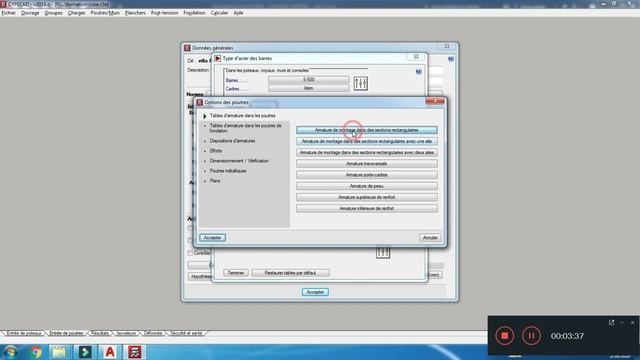Close the Options des poutres dialog
This screenshot has height=360, width=640.
click(x=435, y=101)
